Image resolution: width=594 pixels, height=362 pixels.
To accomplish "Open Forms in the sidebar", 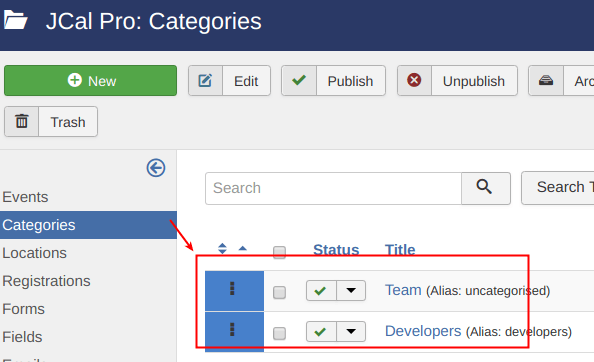I will tap(23, 309).
